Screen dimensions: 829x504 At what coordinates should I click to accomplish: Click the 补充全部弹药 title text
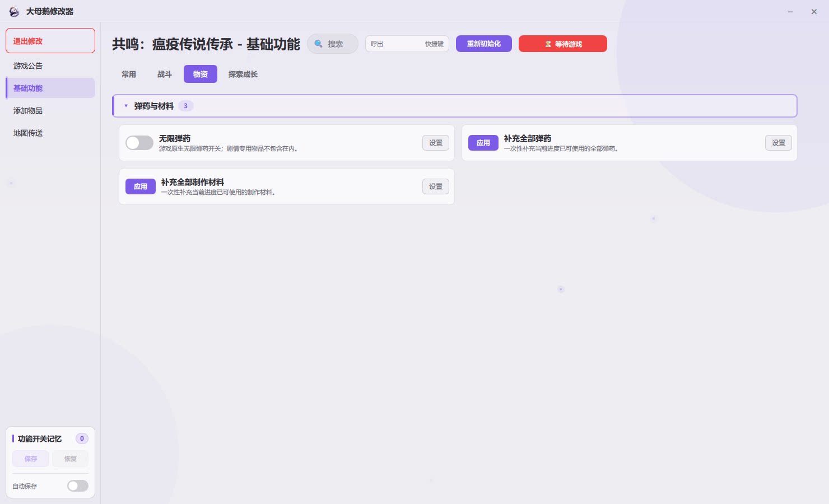coord(528,138)
